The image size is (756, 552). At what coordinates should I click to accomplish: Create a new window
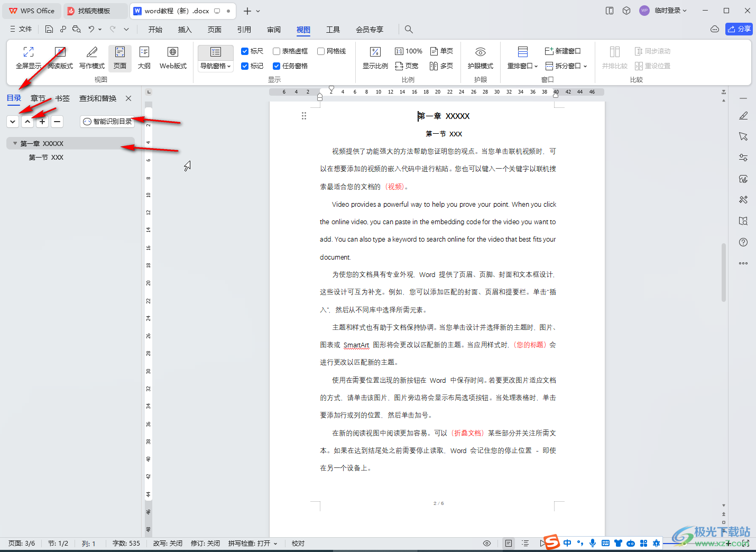point(563,51)
